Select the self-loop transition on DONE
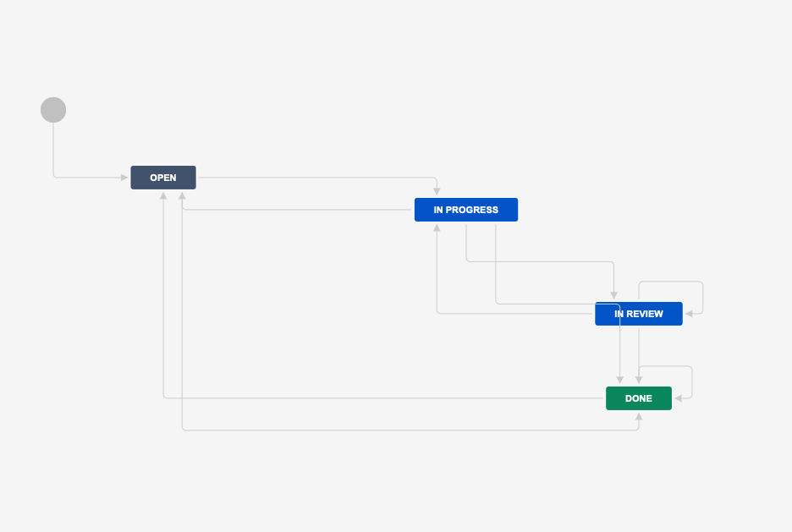792x532 pixels. (667, 367)
